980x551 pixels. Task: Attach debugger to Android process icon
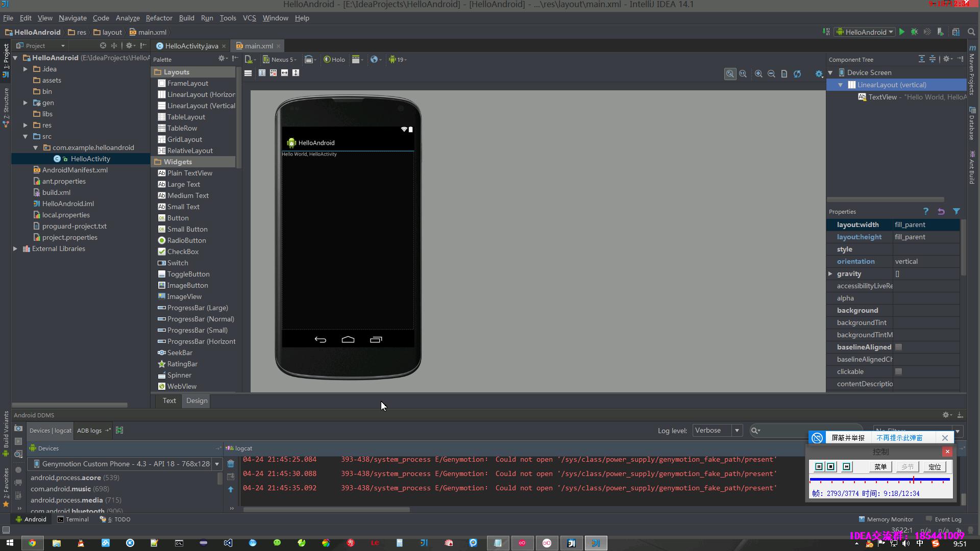940,32
